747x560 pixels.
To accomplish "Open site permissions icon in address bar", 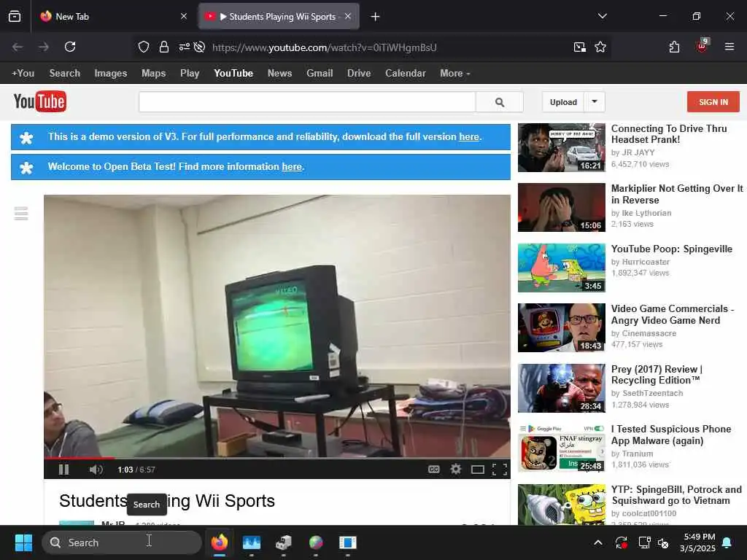I will click(185, 47).
